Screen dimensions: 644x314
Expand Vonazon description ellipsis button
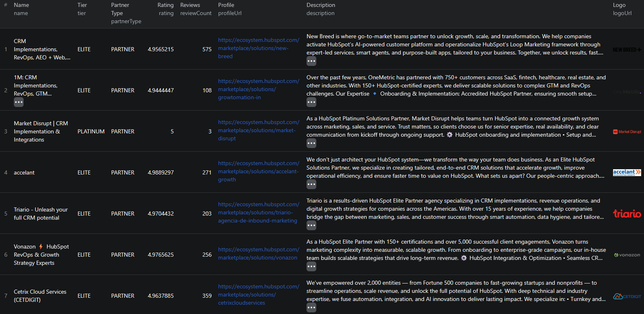311,267
